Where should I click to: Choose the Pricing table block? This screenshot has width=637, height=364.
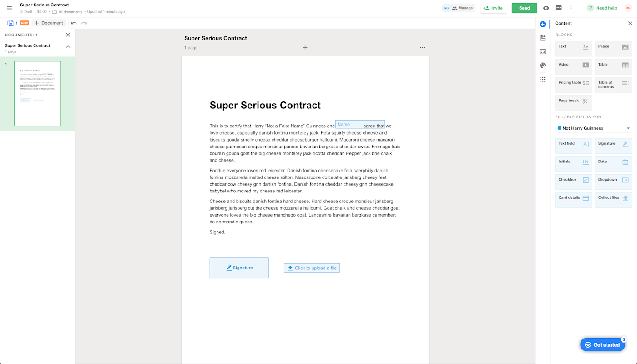[x=574, y=85]
